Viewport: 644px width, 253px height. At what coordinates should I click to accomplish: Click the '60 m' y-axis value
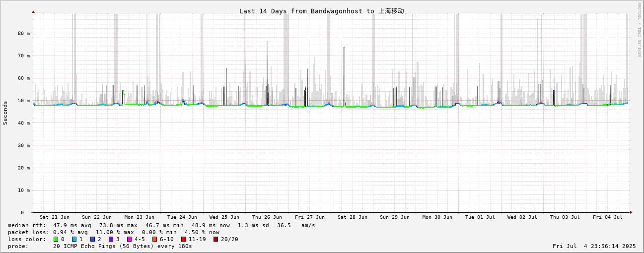coord(24,78)
